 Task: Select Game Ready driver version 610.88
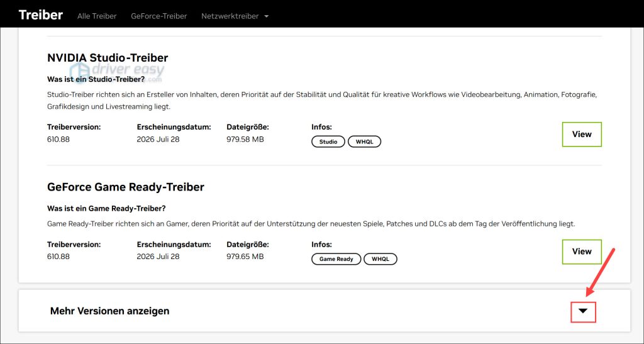[x=58, y=257]
